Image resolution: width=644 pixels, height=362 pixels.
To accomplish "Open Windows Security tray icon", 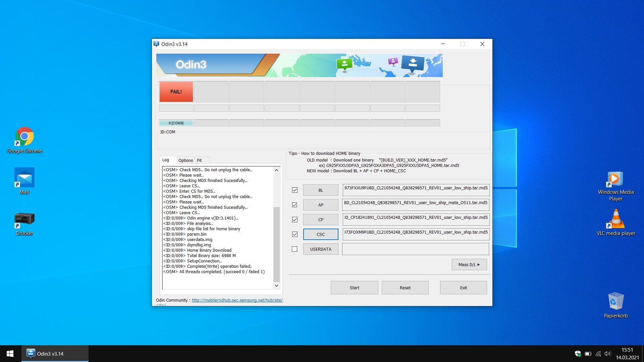I will 578,354.
